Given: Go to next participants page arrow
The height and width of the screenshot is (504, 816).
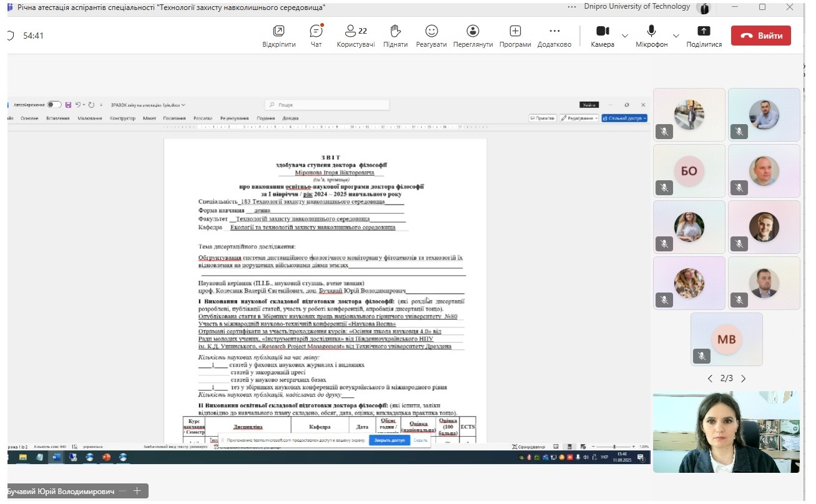Looking at the screenshot, I should pyautogui.click(x=743, y=379).
